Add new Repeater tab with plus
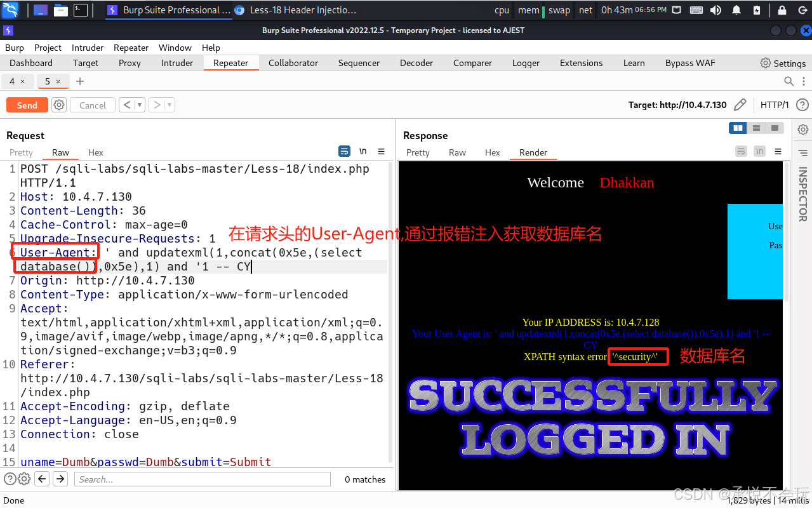 80,81
